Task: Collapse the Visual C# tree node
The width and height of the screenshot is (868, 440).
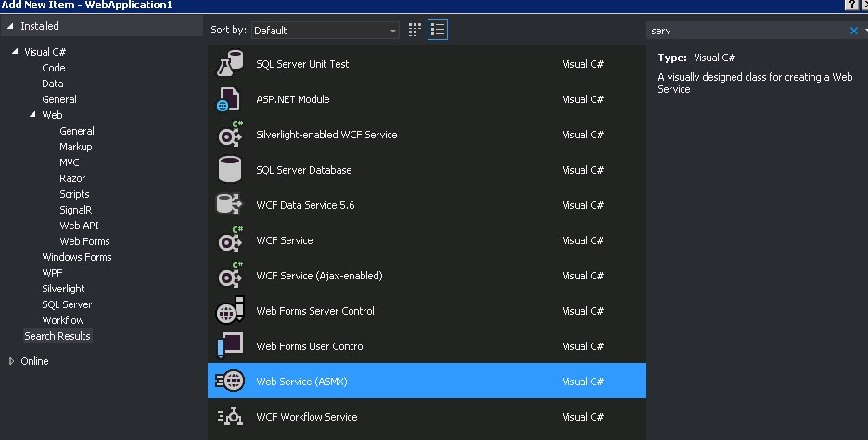Action: coord(15,52)
